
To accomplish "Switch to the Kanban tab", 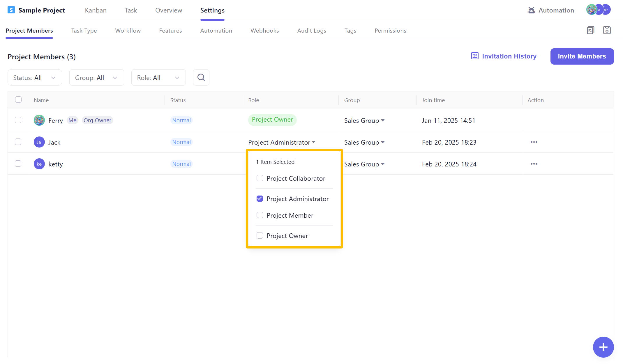I will tap(96, 10).
